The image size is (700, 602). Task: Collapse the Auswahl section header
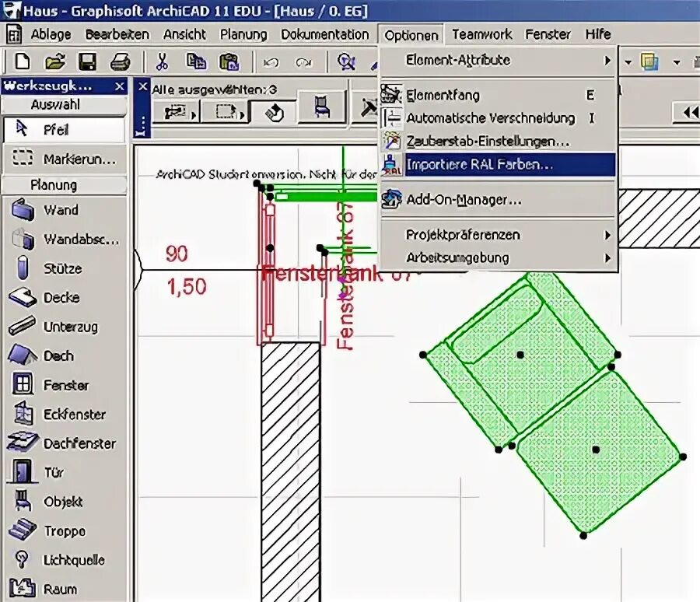coord(64,105)
